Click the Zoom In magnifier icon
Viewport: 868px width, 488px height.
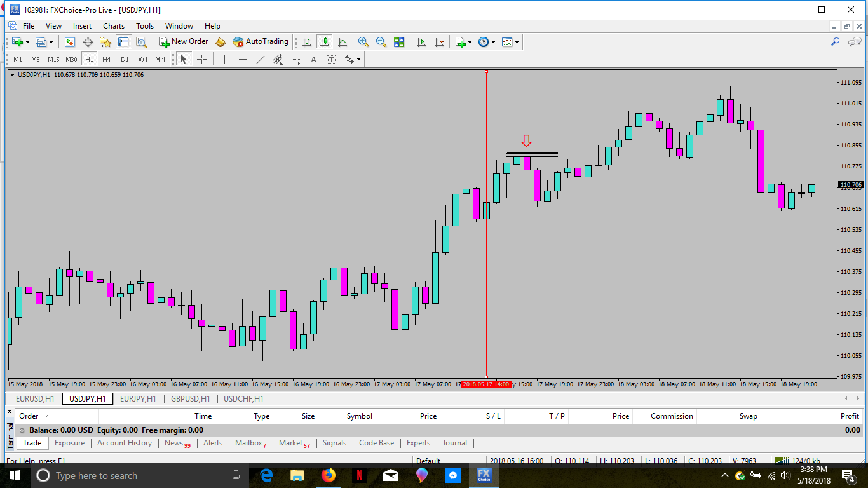coord(363,42)
